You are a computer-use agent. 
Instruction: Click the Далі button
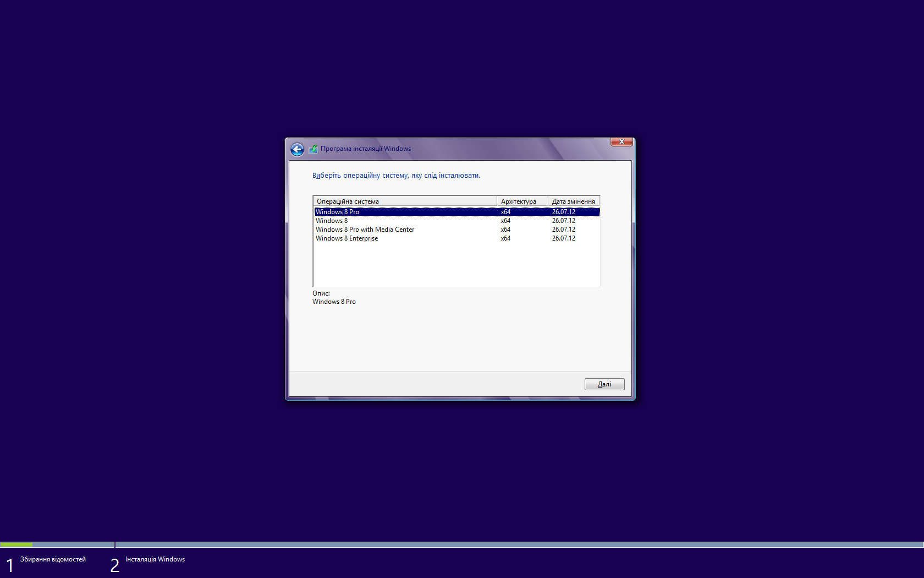pyautogui.click(x=604, y=384)
